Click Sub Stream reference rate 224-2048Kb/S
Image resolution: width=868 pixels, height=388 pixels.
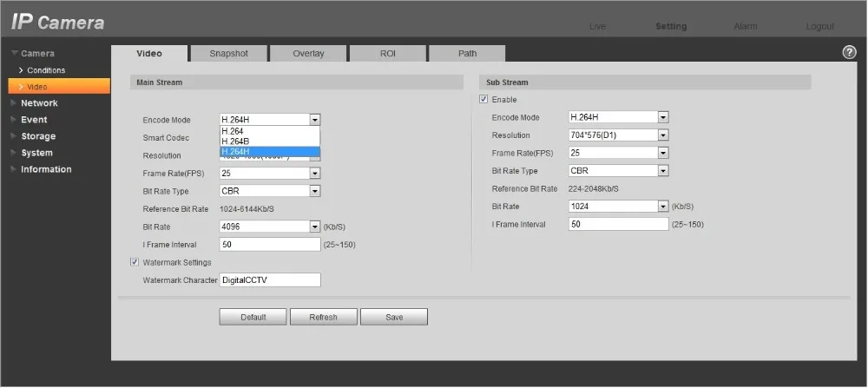594,188
